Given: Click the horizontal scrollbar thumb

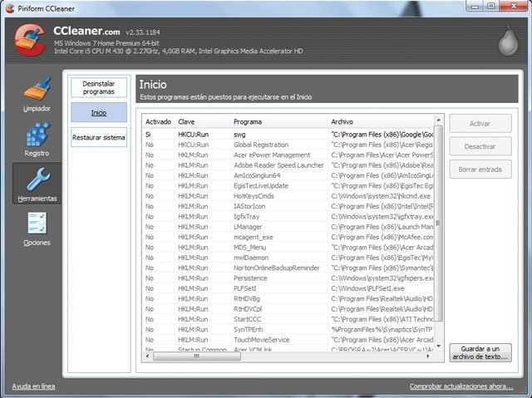Looking at the screenshot, I should coord(197,356).
